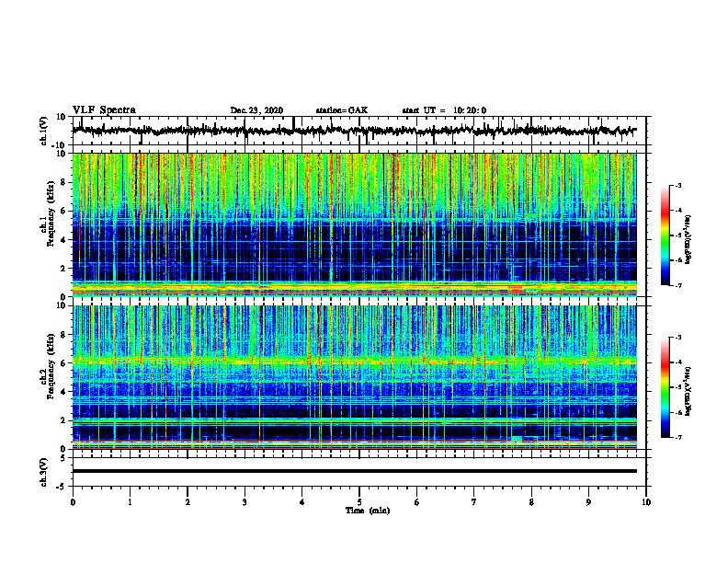Click time axis tick label '5'

click(x=359, y=502)
